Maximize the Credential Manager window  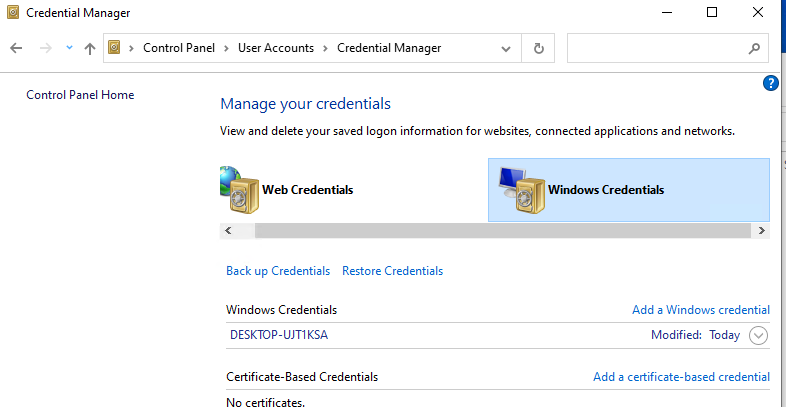tap(712, 13)
